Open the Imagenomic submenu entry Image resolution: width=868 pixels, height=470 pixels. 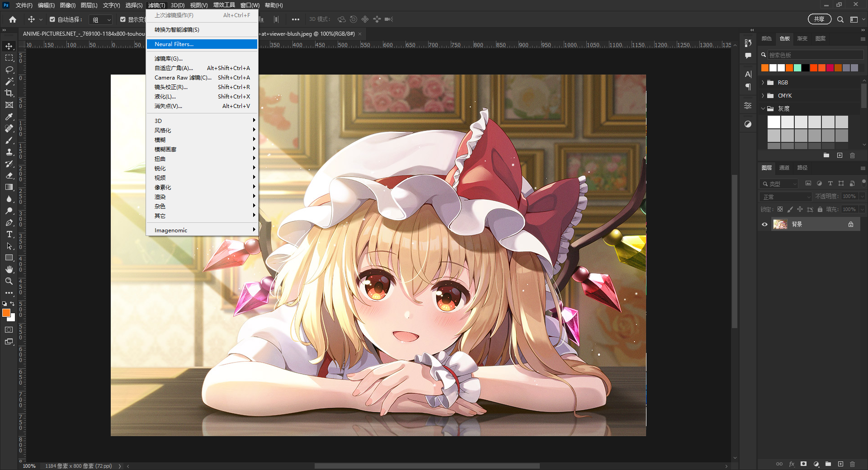click(202, 230)
